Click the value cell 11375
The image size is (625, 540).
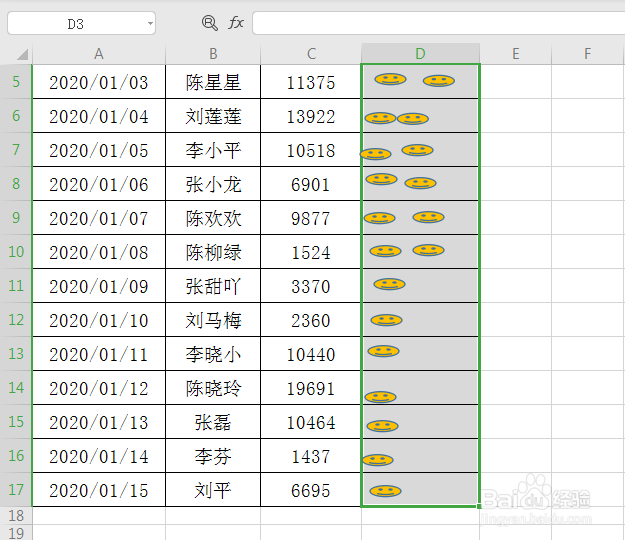tap(311, 82)
